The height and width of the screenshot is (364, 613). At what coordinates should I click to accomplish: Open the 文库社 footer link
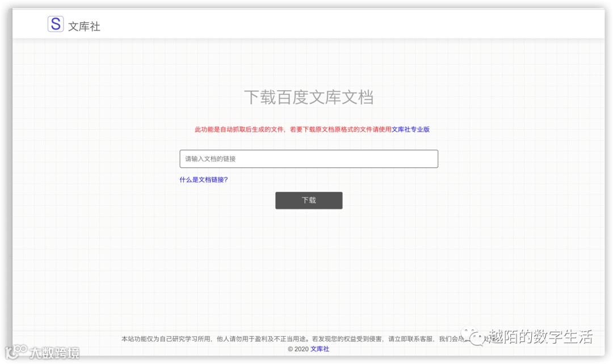[320, 349]
